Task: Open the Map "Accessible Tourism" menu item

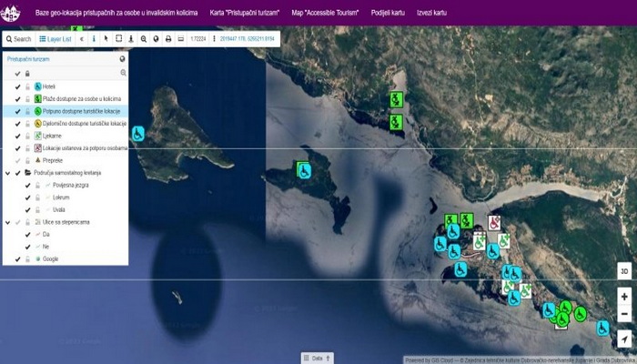Action: click(325, 14)
